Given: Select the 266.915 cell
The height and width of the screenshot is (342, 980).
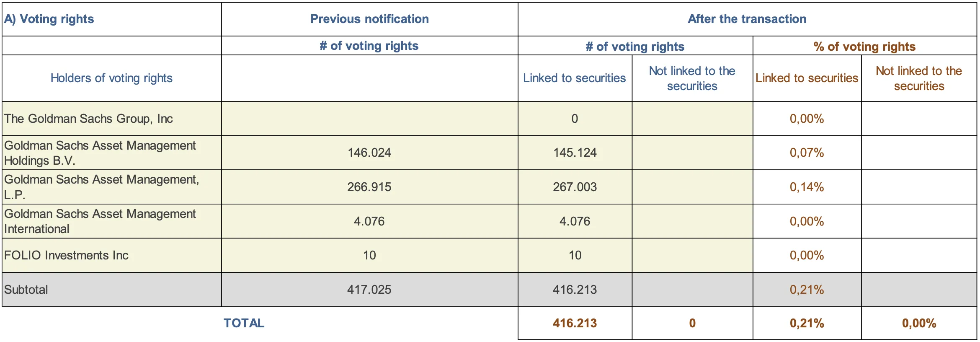Looking at the screenshot, I should pyautogui.click(x=369, y=187).
